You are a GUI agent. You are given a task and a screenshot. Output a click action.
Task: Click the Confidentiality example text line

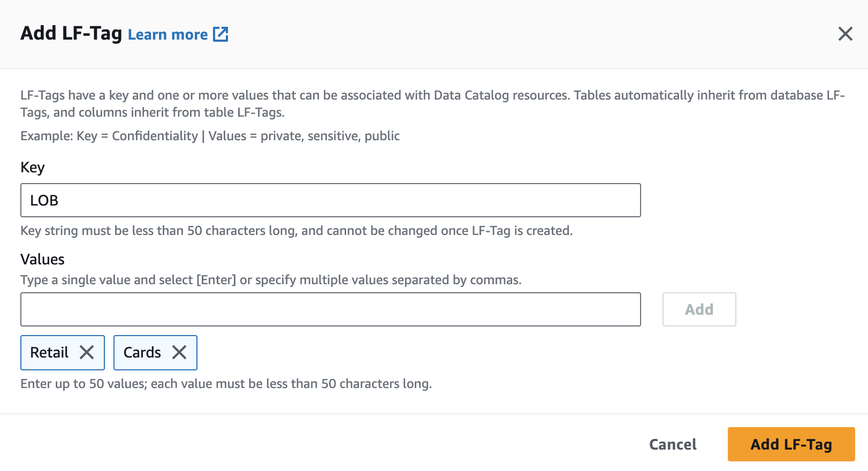pyautogui.click(x=210, y=136)
